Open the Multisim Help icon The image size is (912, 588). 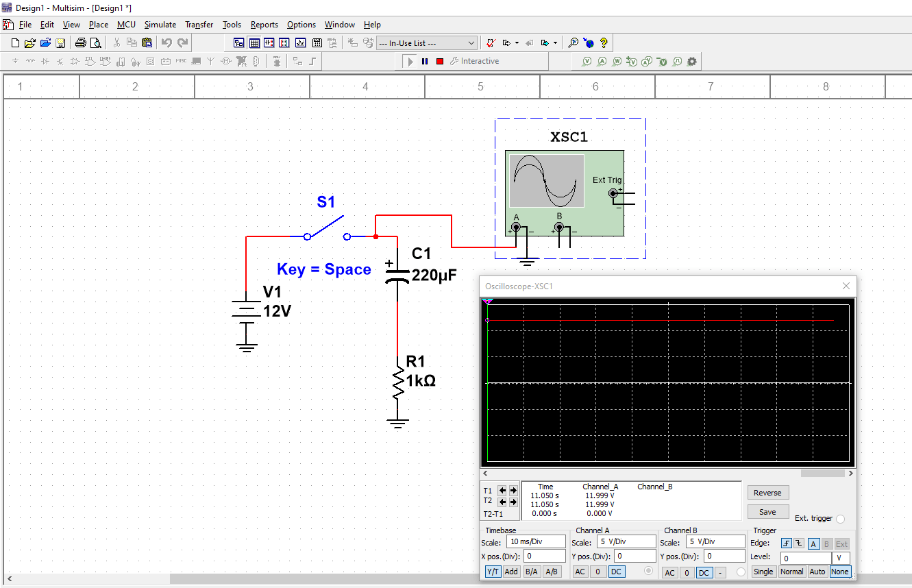(603, 42)
